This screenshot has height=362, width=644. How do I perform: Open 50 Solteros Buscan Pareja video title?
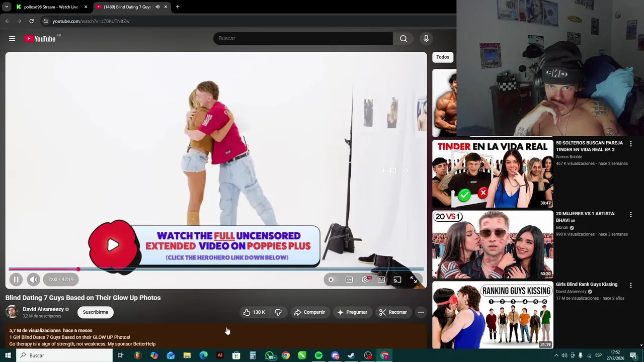tap(589, 146)
